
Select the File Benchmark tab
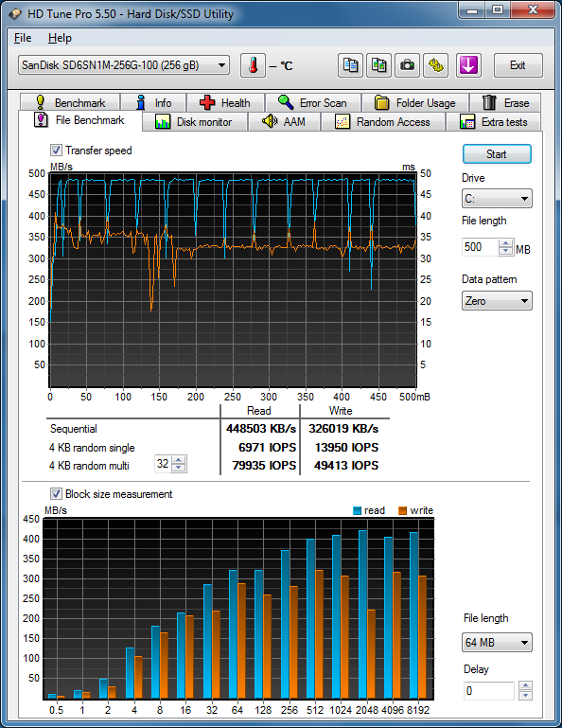[79, 120]
